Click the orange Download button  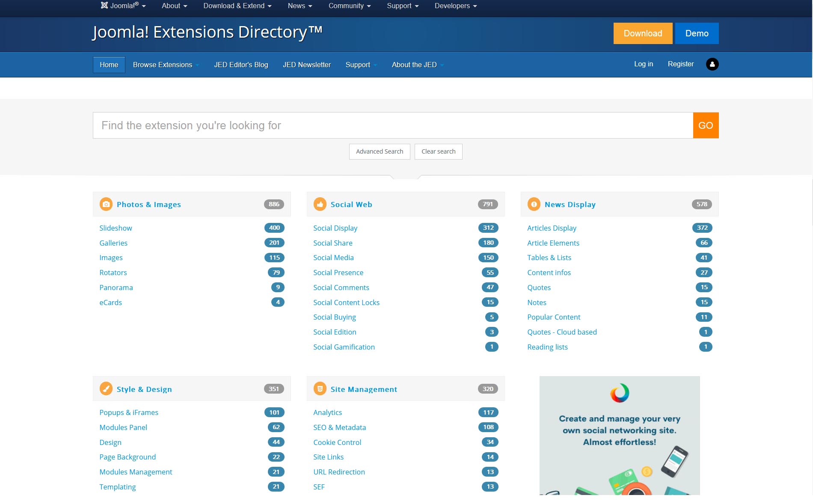click(x=643, y=33)
